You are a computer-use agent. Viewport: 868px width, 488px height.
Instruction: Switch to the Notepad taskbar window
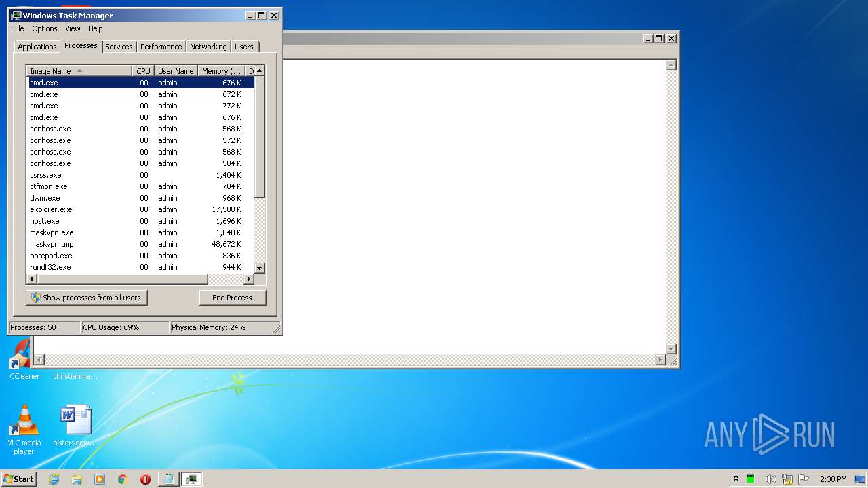pos(168,479)
